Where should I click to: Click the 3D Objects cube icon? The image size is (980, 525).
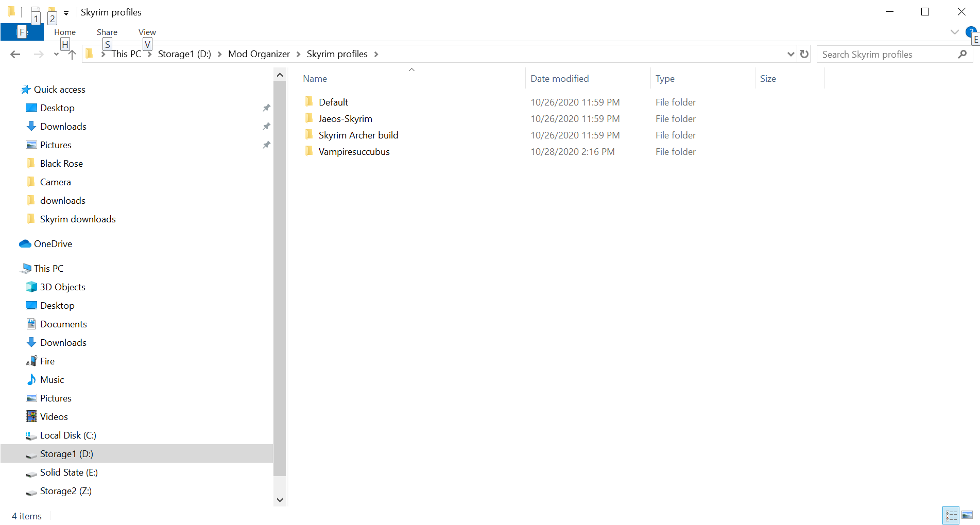coord(31,287)
